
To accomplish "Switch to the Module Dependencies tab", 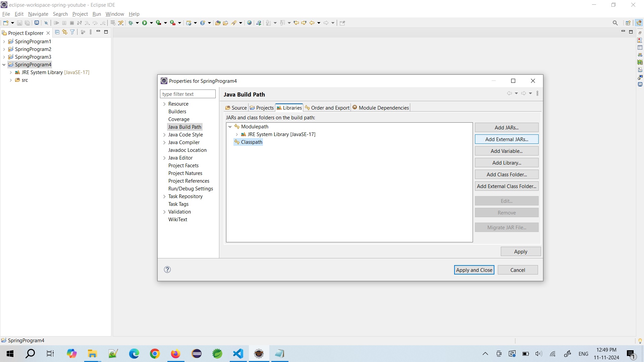I will 381,108.
